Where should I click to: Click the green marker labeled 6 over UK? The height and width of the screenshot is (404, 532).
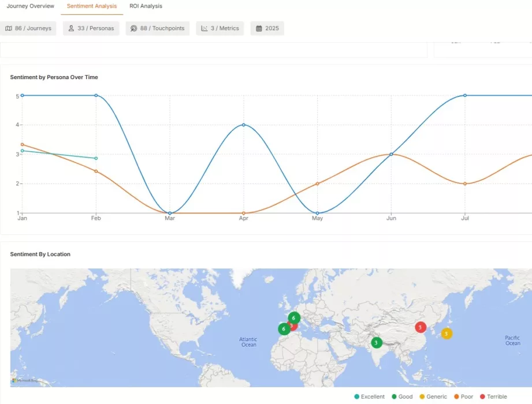click(293, 317)
